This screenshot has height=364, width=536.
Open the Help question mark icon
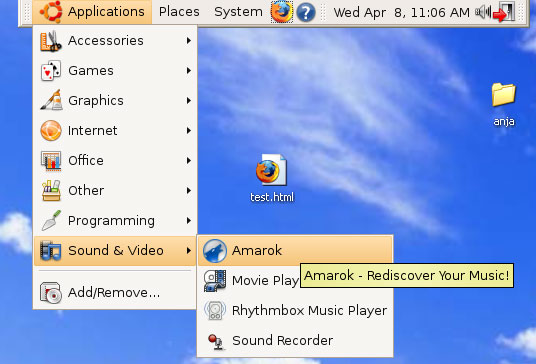306,13
